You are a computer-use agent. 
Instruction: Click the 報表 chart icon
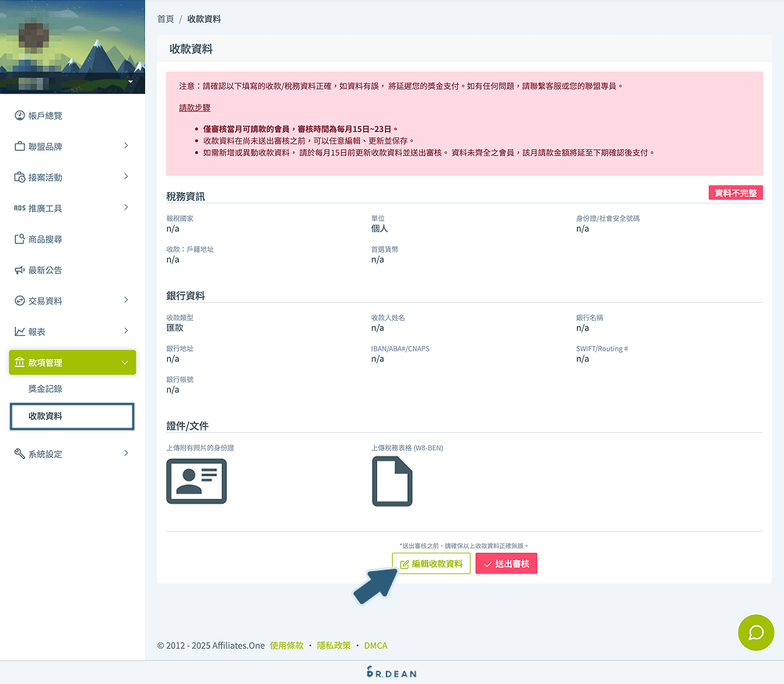point(20,332)
